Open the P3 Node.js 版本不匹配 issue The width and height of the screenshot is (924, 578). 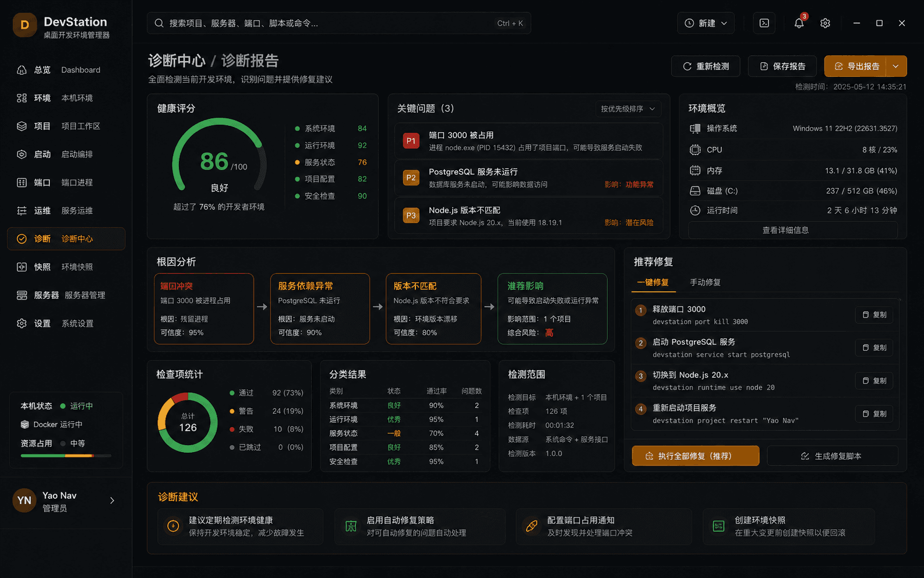tap(528, 216)
